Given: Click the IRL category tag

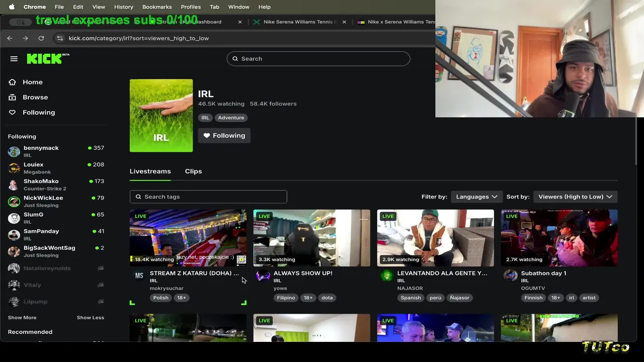Looking at the screenshot, I should 205,118.
